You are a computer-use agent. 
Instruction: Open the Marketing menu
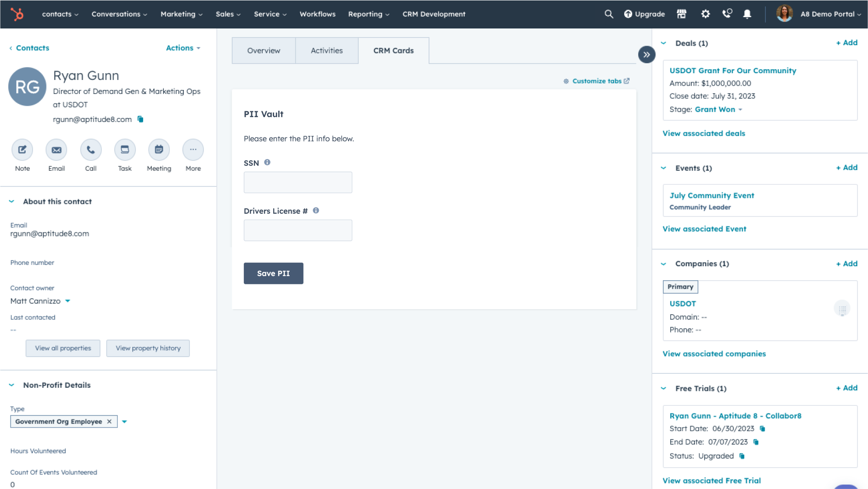[x=182, y=14]
